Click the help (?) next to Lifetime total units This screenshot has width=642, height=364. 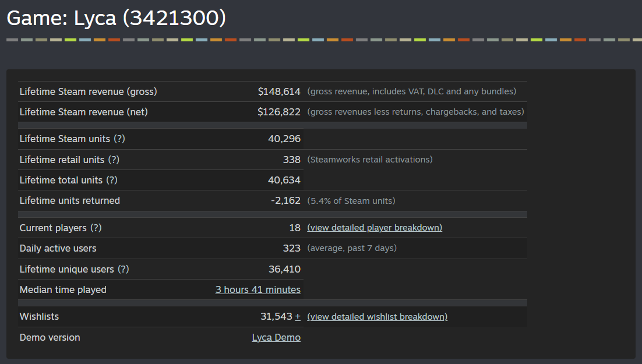(112, 180)
